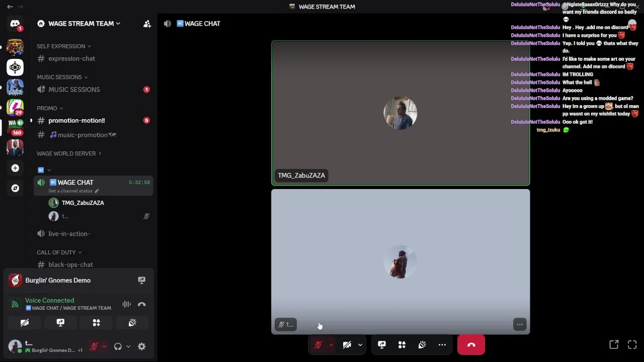Start an activity from call controls bar
The width and height of the screenshot is (644, 362).
pyautogui.click(x=402, y=345)
